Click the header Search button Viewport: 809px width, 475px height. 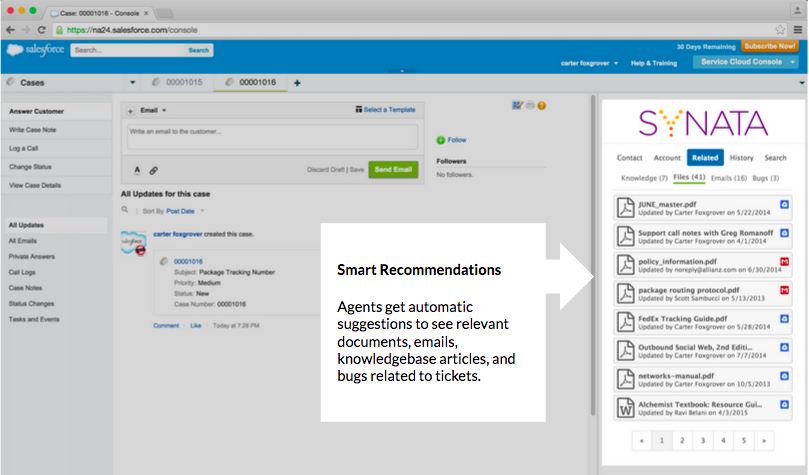pos(199,50)
